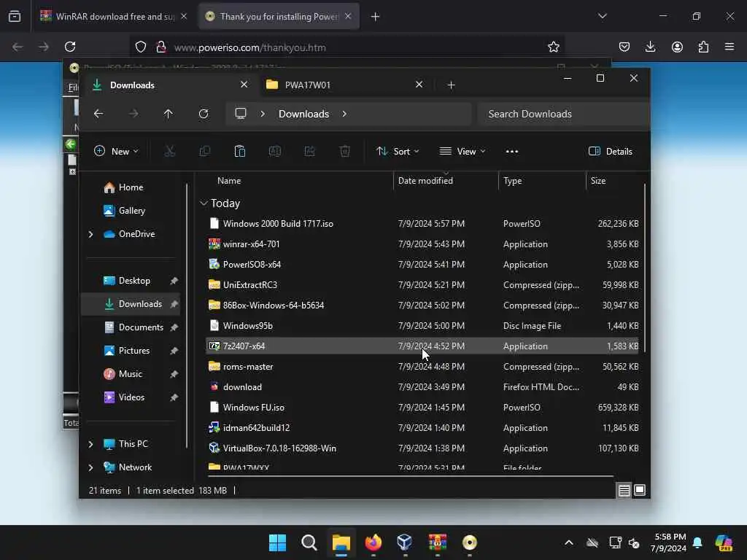Viewport: 747px width, 560px height.
Task: Open the View dropdown
Action: [x=462, y=152]
